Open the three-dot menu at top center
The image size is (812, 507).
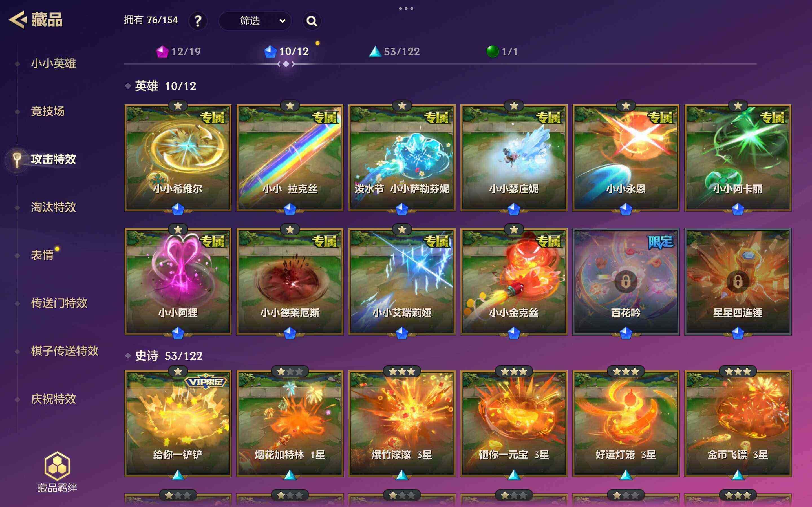click(406, 8)
